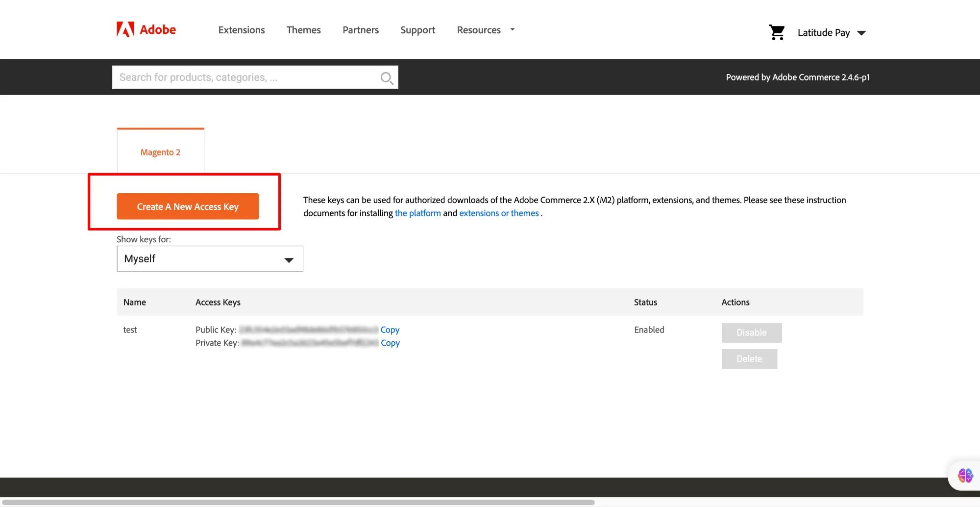980x507 pixels.
Task: Click the 'Latitude Pay' account name
Action: click(824, 33)
